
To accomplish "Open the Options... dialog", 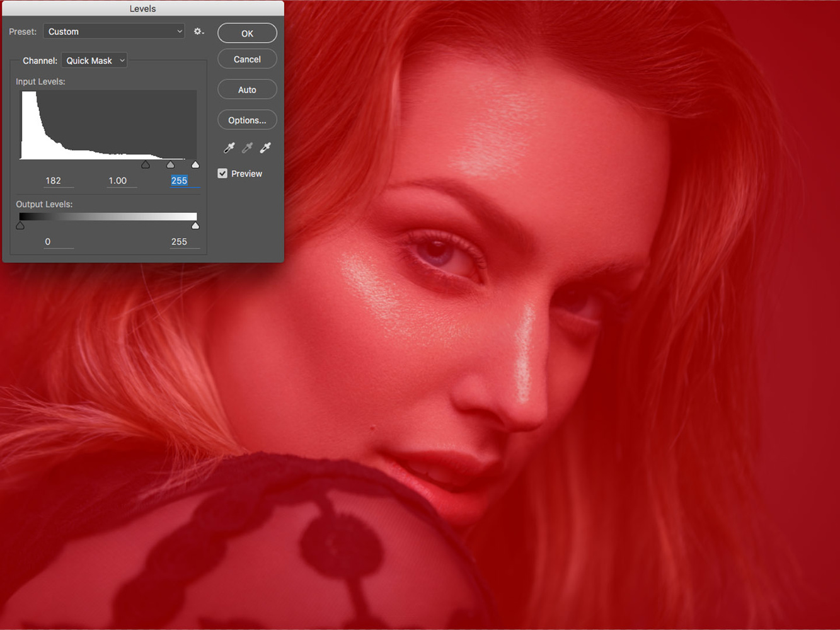I will 247,120.
